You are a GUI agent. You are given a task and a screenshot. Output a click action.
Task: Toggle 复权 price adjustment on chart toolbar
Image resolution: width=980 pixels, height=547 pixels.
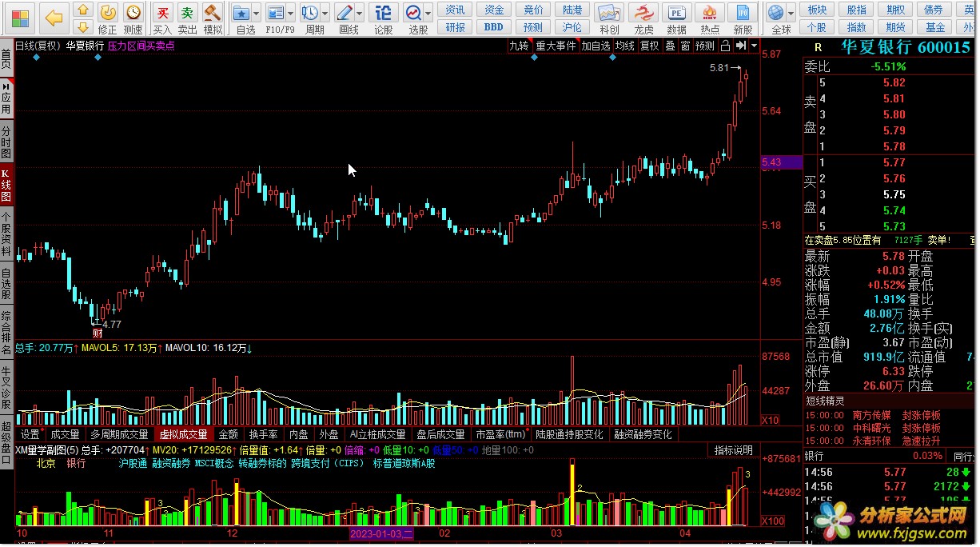(650, 46)
